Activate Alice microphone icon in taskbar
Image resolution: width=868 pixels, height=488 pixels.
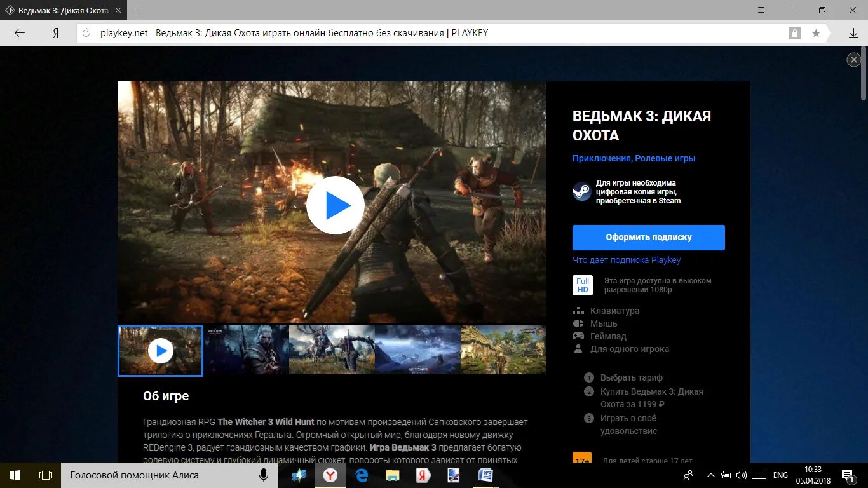tap(263, 475)
